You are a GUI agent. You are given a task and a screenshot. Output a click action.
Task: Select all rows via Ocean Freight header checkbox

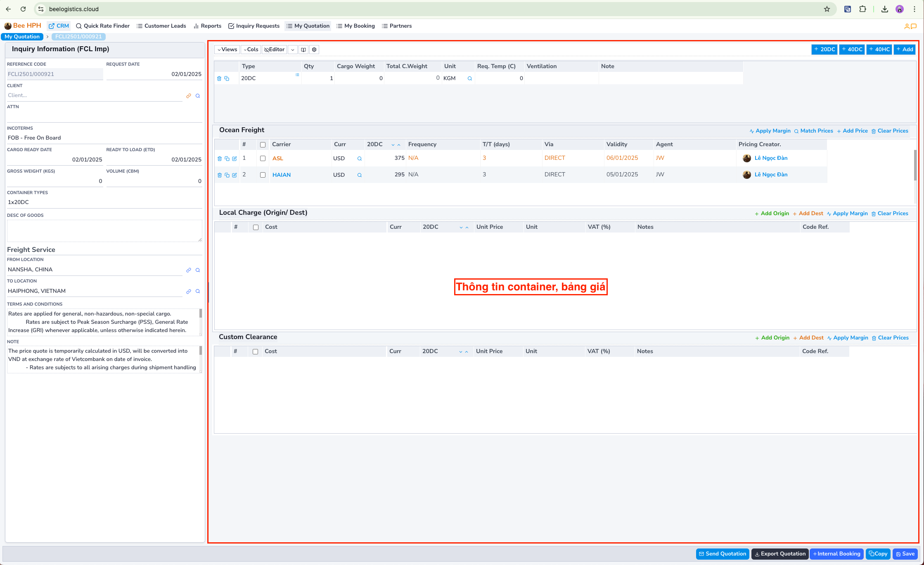263,145
